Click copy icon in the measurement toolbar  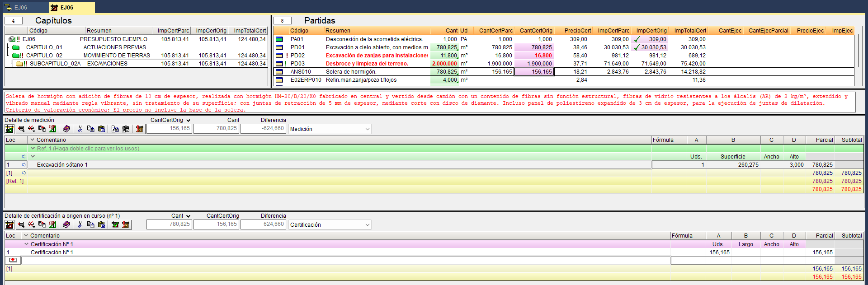90,129
